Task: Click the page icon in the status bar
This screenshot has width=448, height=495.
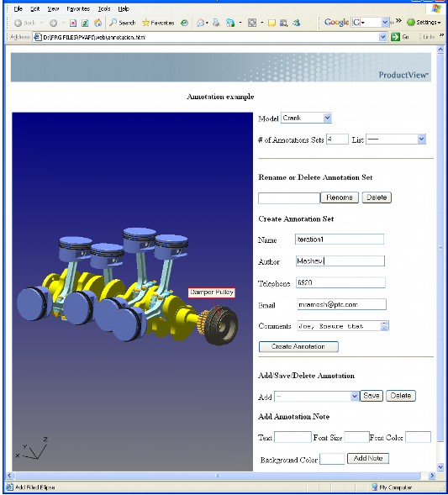Action: tap(9, 487)
